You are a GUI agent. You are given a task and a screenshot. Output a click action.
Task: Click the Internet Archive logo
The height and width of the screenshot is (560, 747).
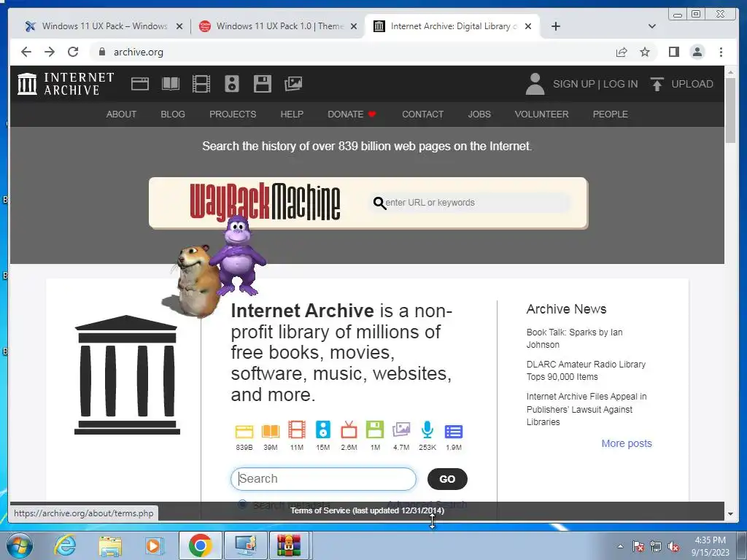[x=66, y=84]
